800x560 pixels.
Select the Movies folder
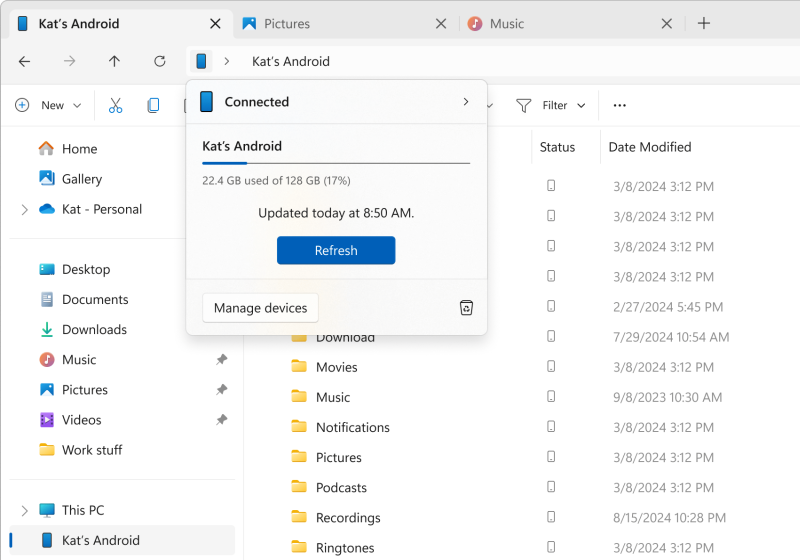[x=336, y=367]
